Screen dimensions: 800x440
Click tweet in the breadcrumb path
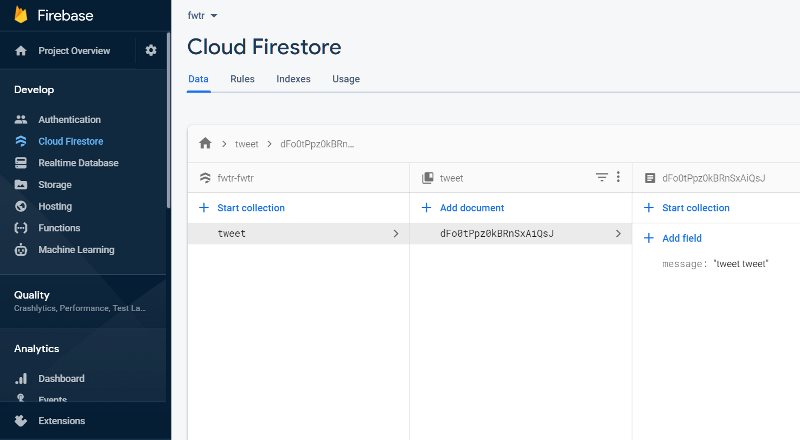(246, 144)
